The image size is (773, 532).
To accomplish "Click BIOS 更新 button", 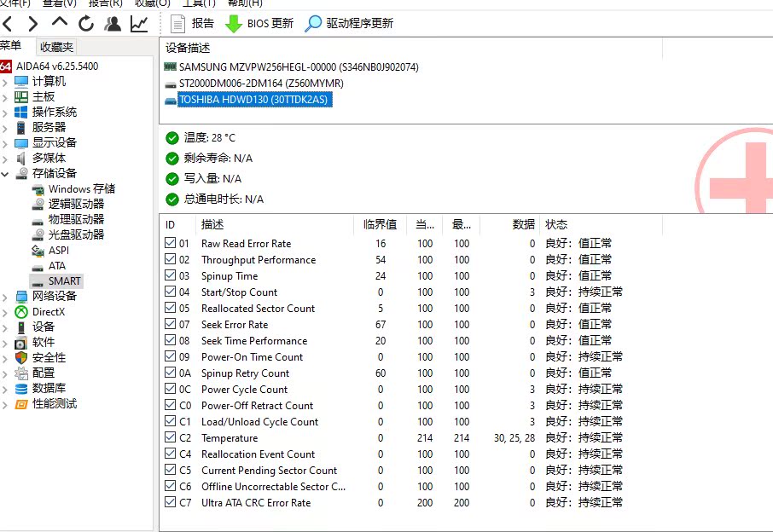I will [259, 23].
